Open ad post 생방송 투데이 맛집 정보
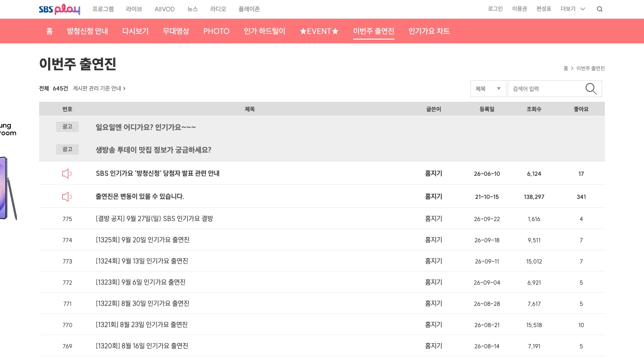The width and height of the screenshot is (644, 362). pyautogui.click(x=153, y=150)
